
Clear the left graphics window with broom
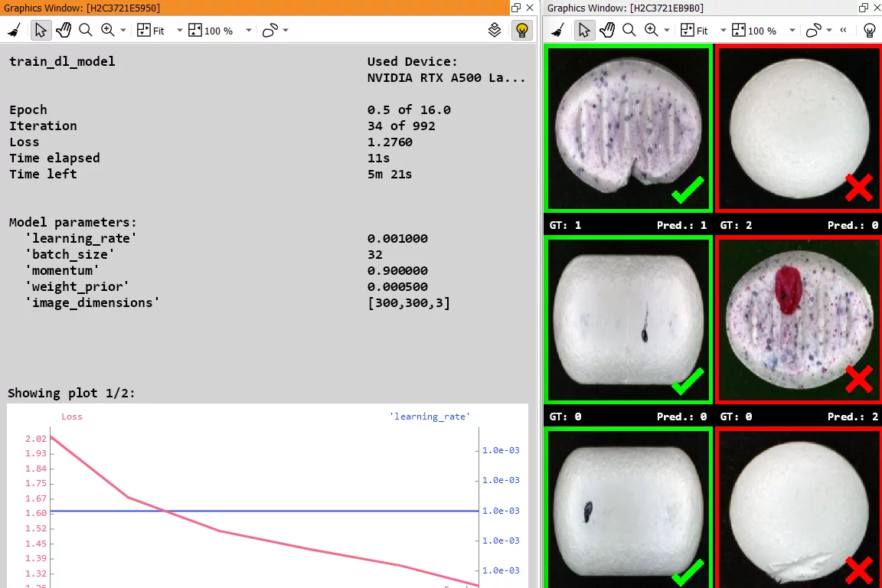point(14,31)
